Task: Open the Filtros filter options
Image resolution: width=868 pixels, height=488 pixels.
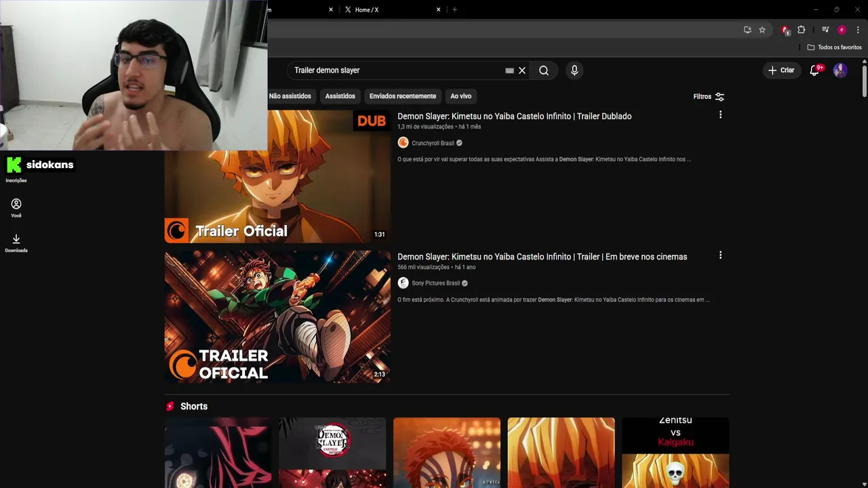Action: point(709,97)
